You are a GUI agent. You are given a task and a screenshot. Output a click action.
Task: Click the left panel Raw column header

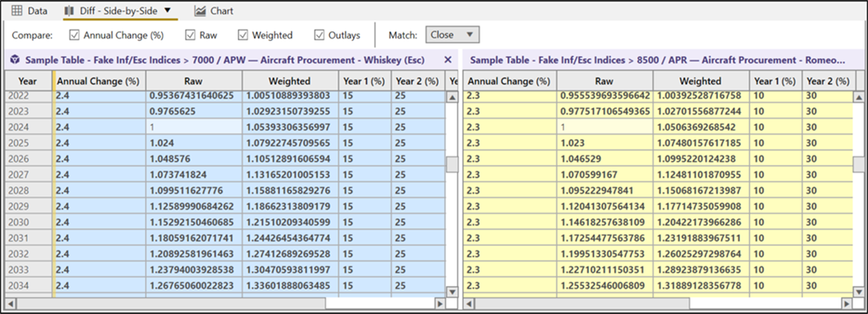pyautogui.click(x=193, y=81)
